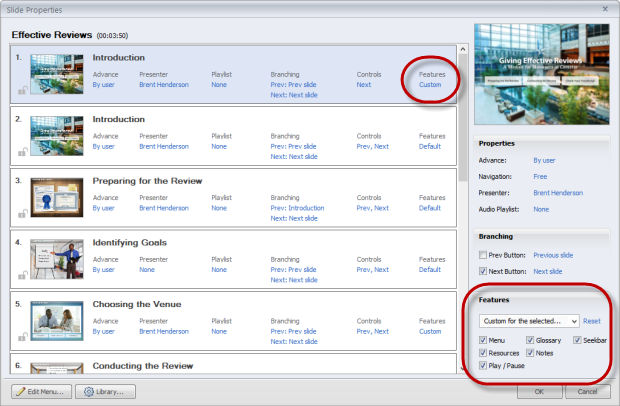Click the lock icon on slide 5

point(21,335)
